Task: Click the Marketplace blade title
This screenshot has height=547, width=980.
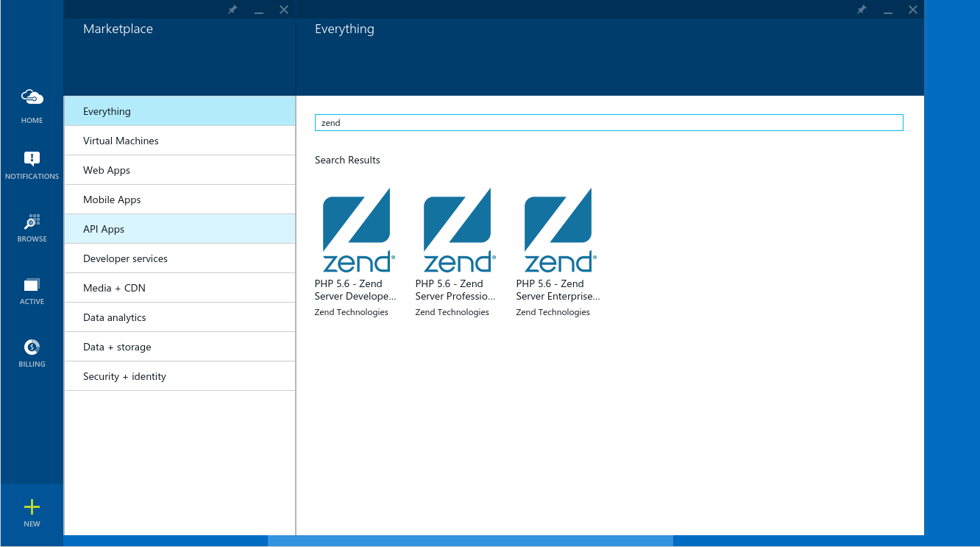Action: pos(118,29)
